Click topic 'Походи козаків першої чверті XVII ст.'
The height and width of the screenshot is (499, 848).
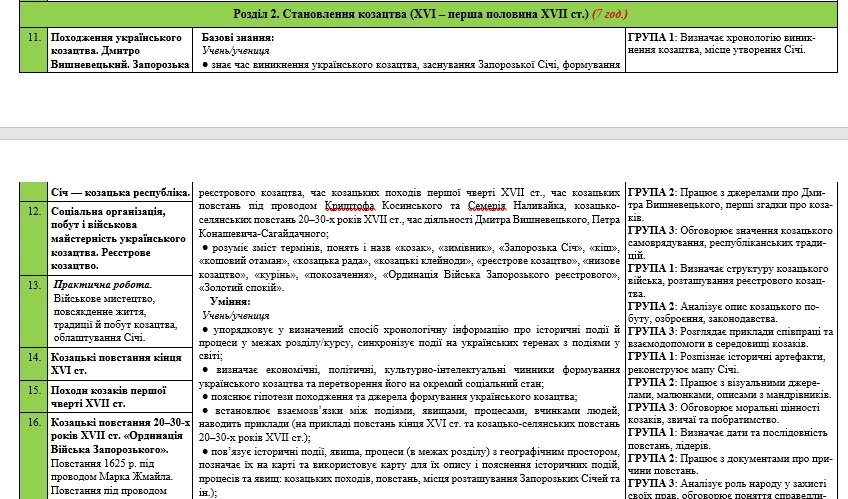[108, 397]
